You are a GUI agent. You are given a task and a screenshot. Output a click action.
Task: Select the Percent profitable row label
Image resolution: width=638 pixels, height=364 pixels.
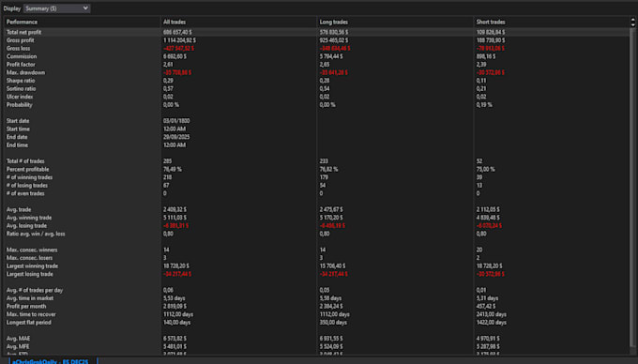click(x=27, y=169)
